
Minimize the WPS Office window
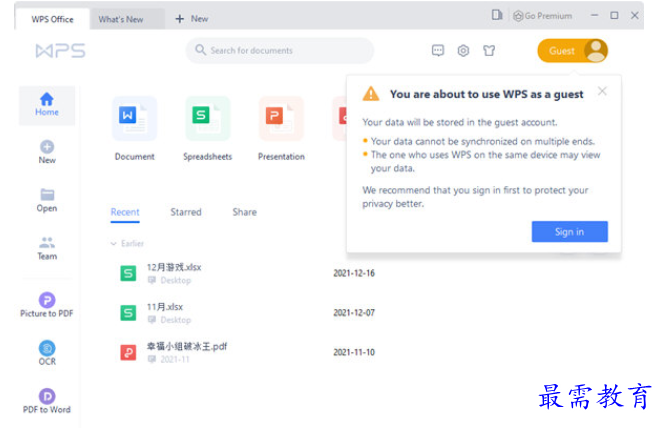(594, 16)
